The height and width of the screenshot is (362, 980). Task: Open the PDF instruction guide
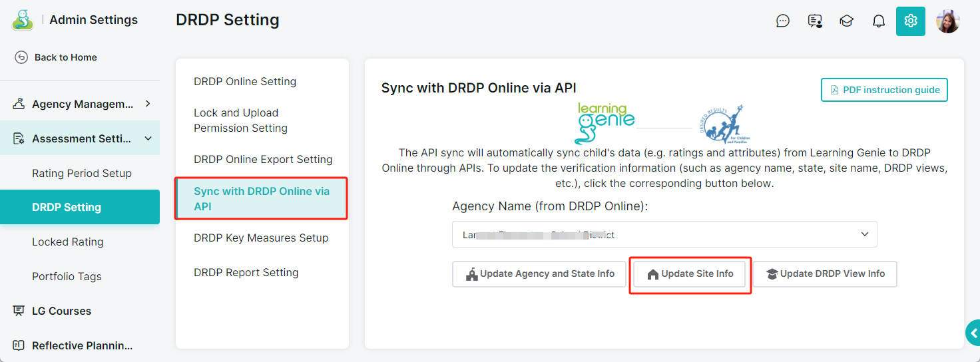coord(884,90)
